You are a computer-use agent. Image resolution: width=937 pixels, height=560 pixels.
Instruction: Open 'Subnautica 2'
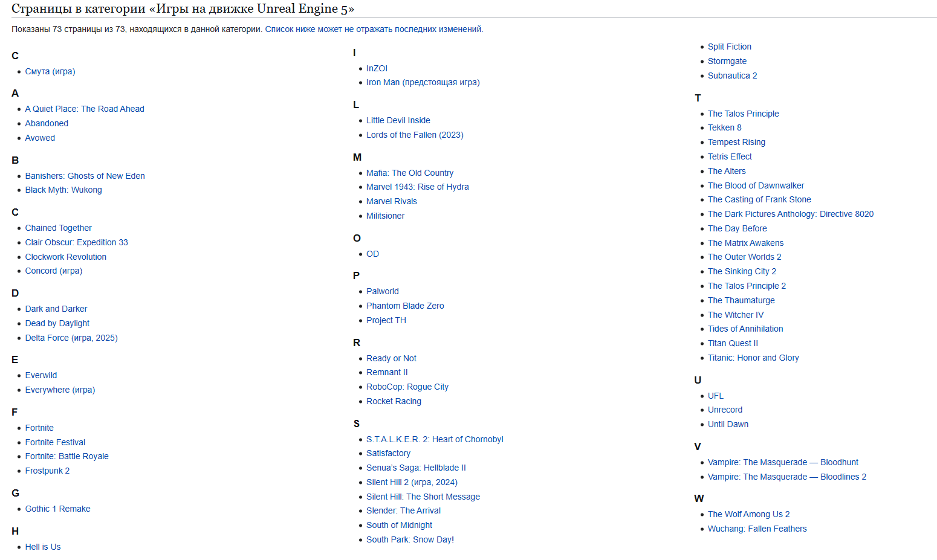coord(732,76)
